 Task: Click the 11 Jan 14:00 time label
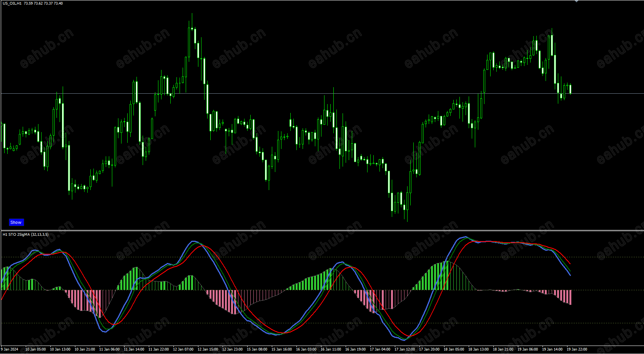(x=134, y=349)
